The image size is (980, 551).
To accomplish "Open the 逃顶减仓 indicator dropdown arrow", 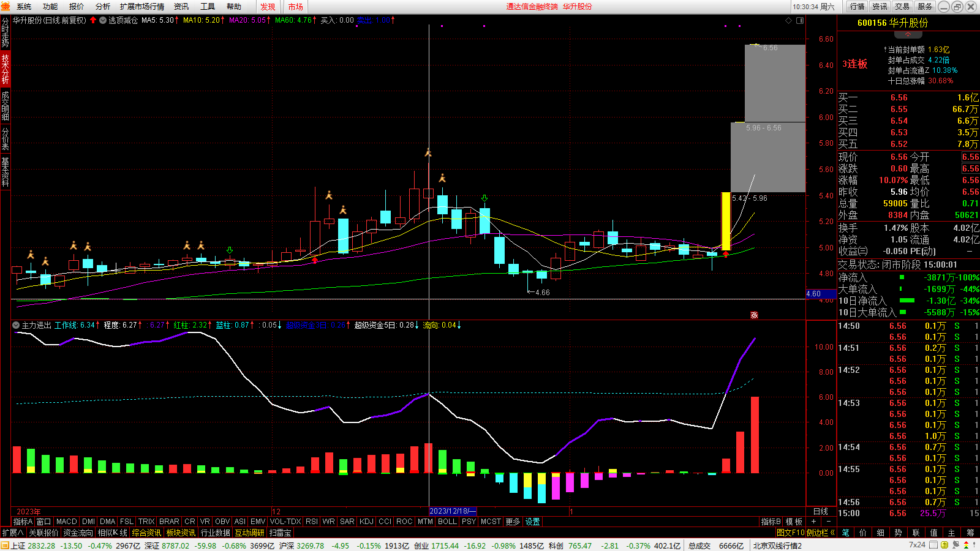I will 103,20.
